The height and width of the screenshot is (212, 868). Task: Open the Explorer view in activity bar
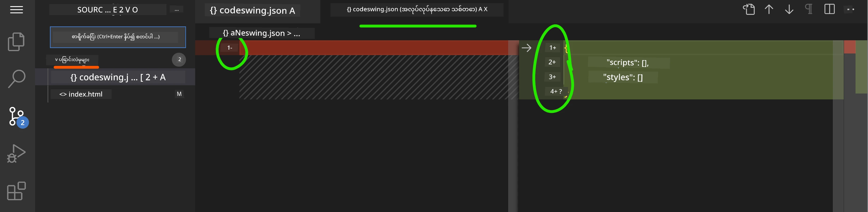coord(16,42)
